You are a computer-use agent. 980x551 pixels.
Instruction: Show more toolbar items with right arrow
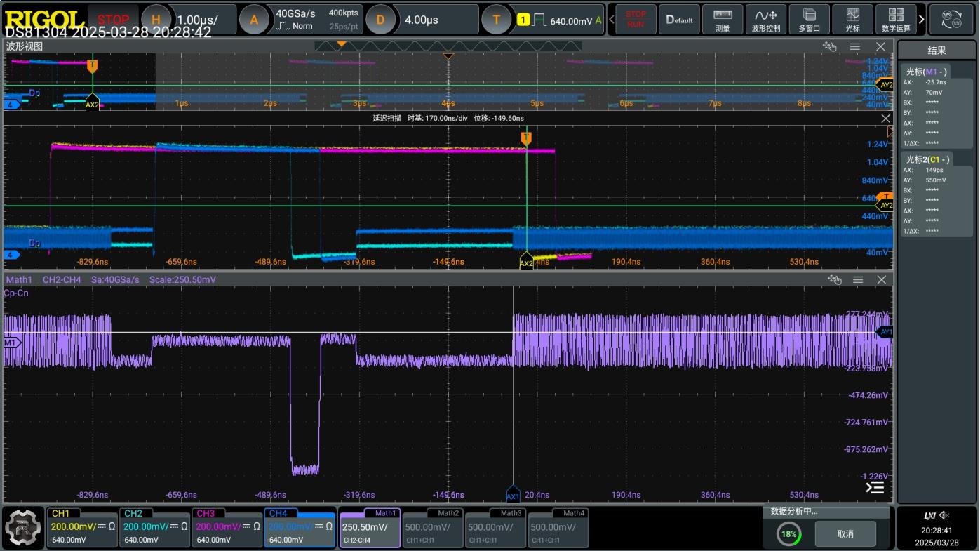pos(922,20)
